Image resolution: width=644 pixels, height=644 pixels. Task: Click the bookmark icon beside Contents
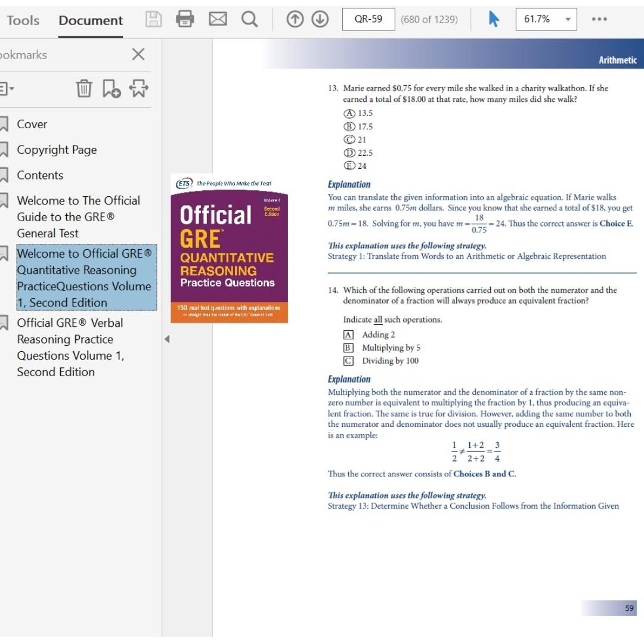coord(4,175)
